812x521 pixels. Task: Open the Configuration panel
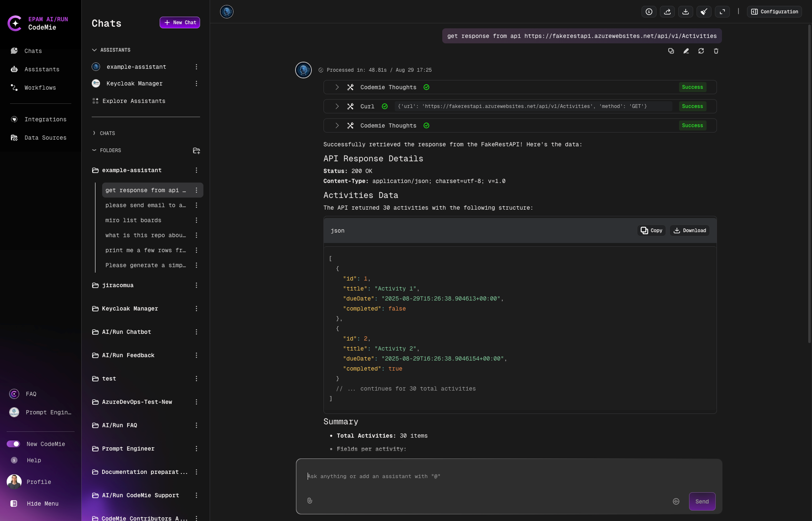(774, 11)
